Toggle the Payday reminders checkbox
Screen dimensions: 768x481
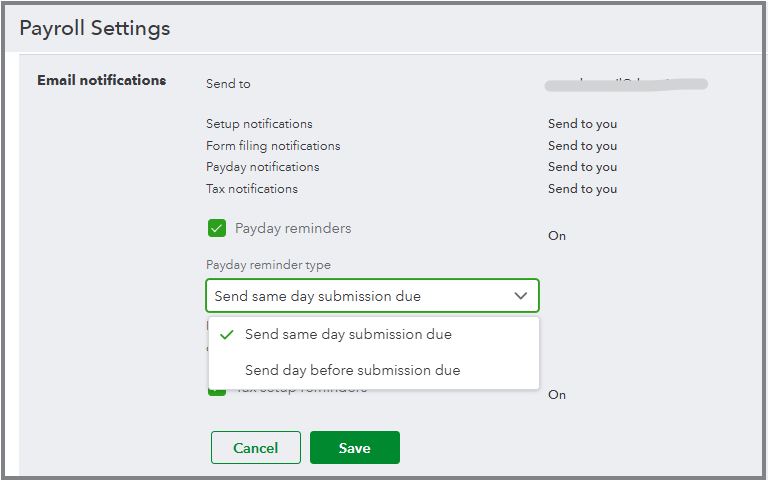click(217, 228)
